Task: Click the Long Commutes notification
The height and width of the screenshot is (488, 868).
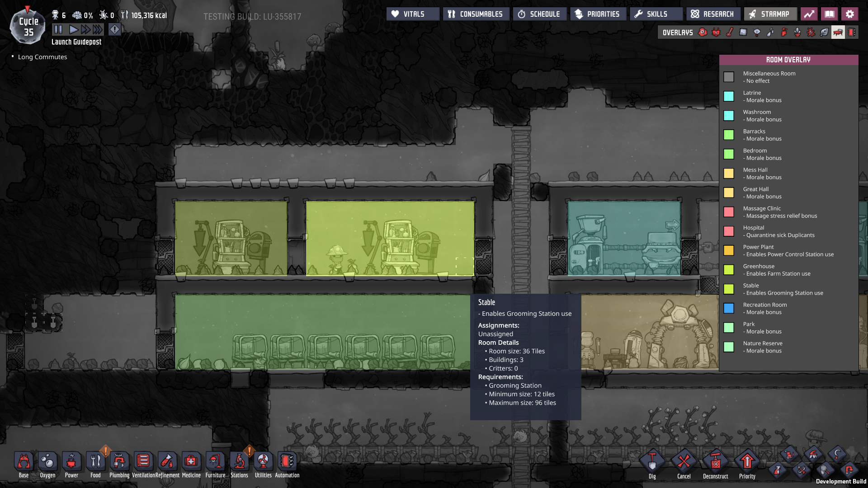Action: click(x=42, y=57)
